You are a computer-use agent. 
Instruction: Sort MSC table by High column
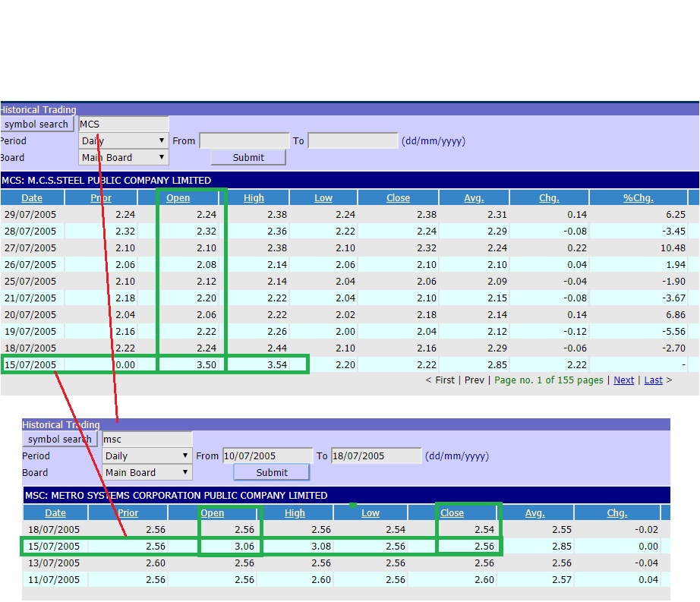tap(295, 512)
